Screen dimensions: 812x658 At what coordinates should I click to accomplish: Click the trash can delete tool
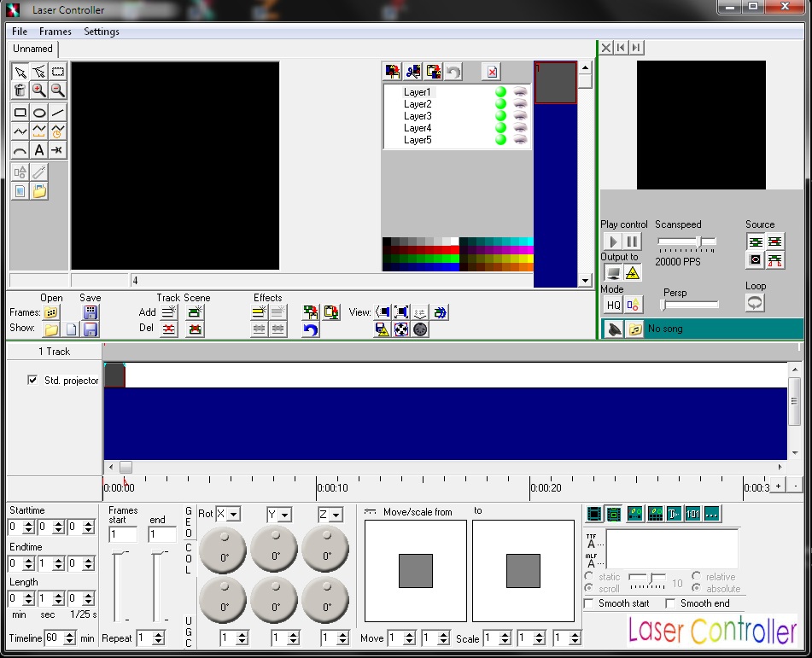[x=20, y=90]
